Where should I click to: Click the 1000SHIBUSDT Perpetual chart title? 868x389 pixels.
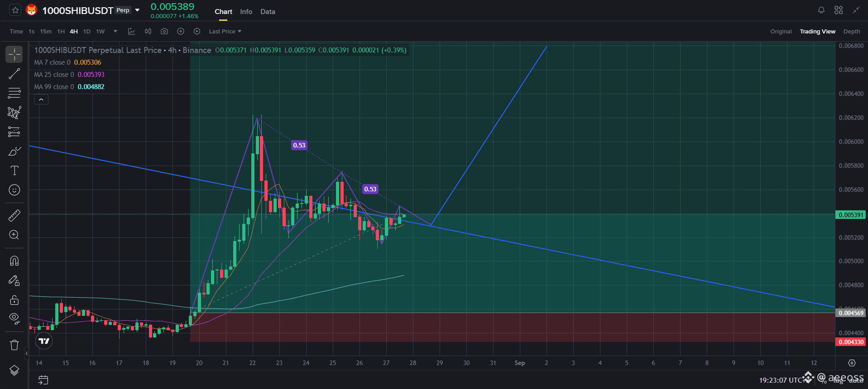(x=123, y=50)
